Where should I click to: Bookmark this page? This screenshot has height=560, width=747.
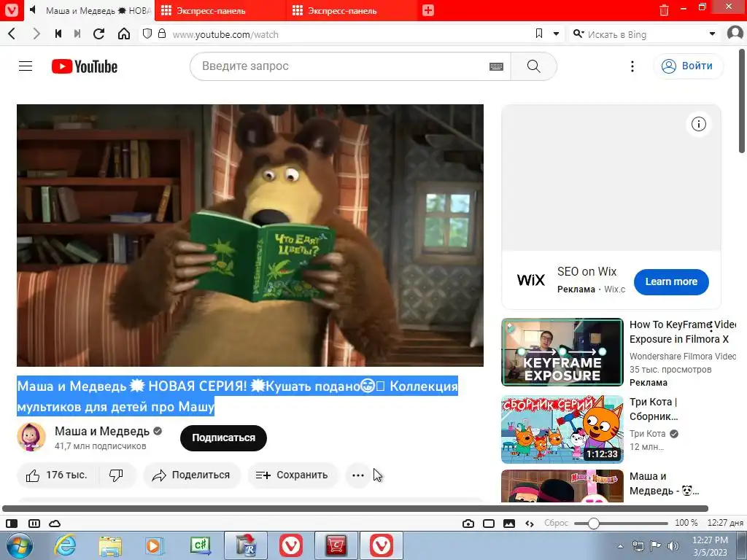[x=539, y=34]
